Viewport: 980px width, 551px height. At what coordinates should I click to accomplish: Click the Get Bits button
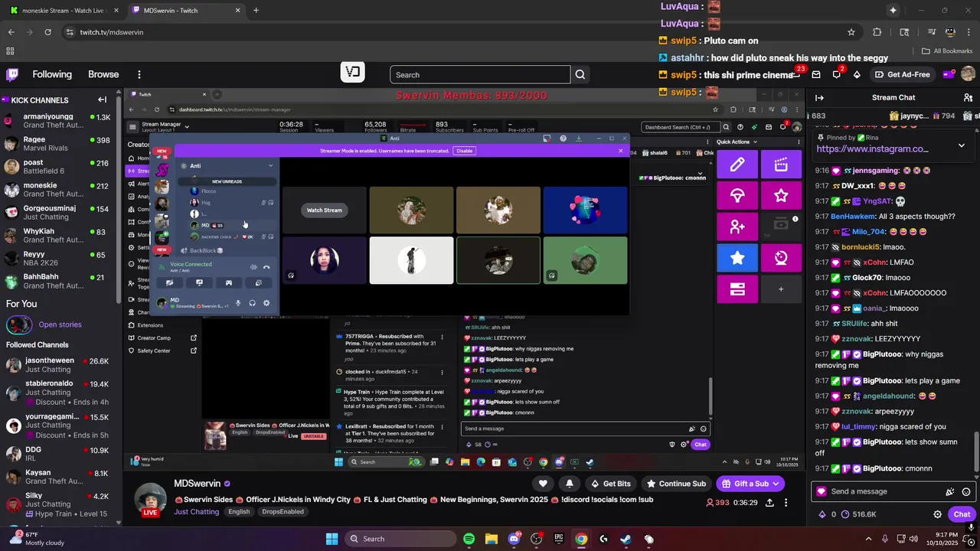610,484
